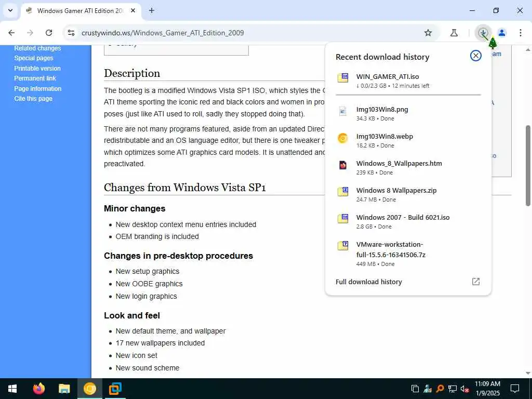
Task: Click the Img103Win8.webp file icon
Action: coord(343,138)
